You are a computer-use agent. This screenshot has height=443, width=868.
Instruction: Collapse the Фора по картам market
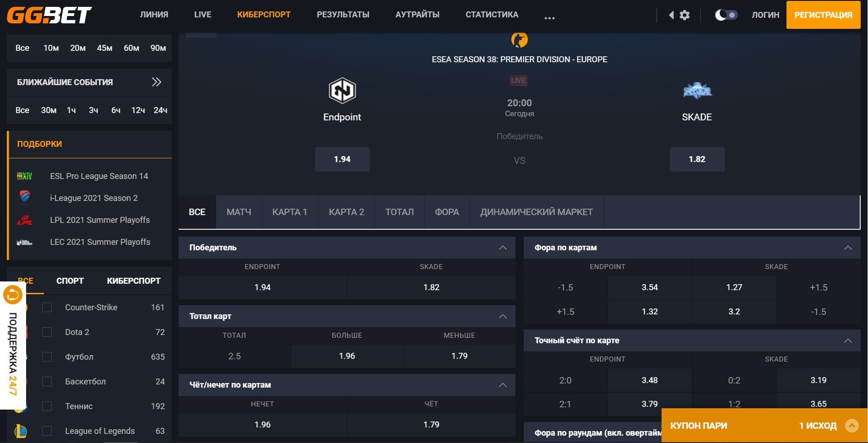(x=848, y=248)
